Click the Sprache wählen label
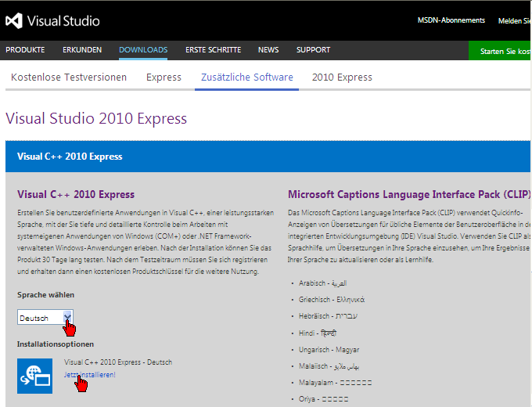532x407 pixels. pyautogui.click(x=46, y=294)
